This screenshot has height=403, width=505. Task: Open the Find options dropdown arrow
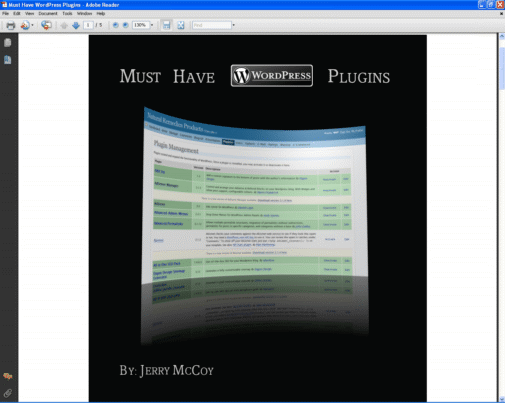(x=233, y=25)
